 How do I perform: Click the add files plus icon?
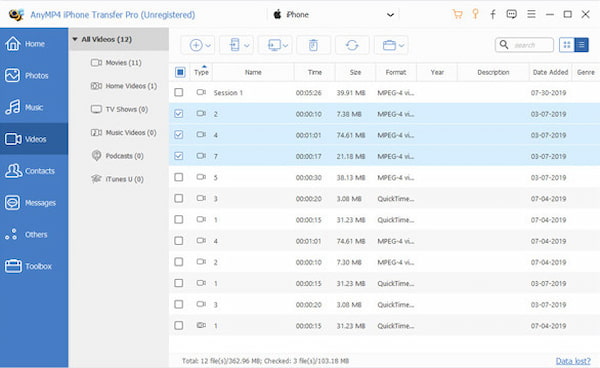click(x=196, y=45)
